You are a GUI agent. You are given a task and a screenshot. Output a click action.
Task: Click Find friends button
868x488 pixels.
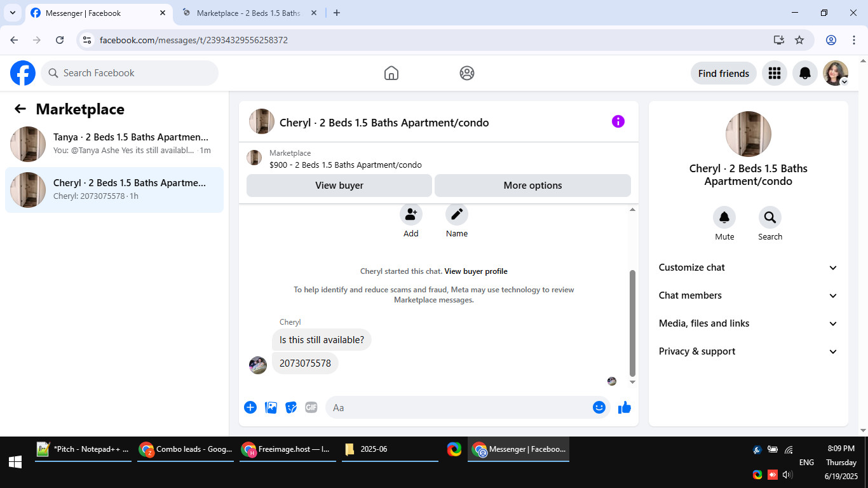pos(724,73)
